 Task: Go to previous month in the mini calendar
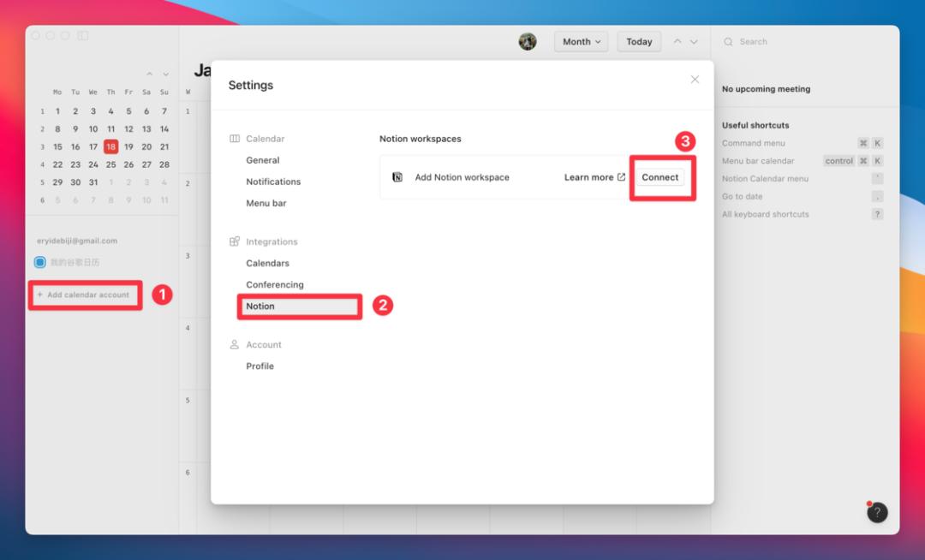pos(150,74)
